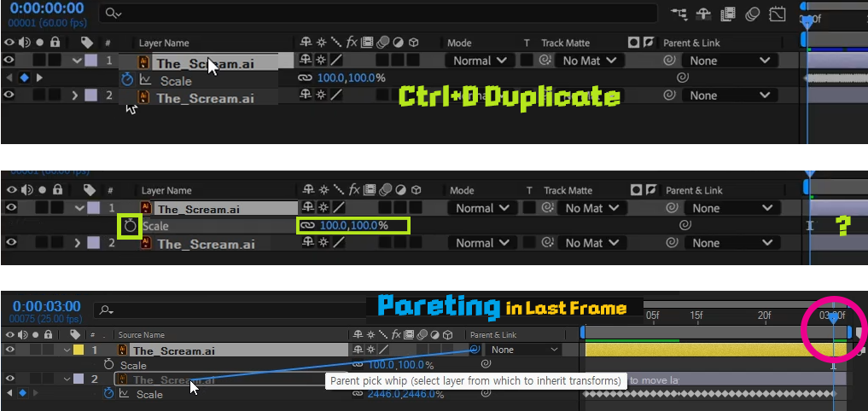Viewport: 868px width, 411px height.
Task: Click pick whip beside 2446.0 scale value
Action: coord(486,393)
